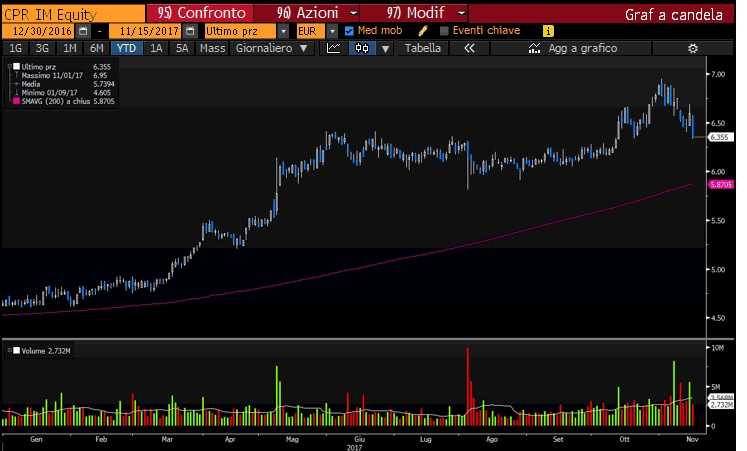Click the end date field 11/15/2017
This screenshot has height=451, width=747.
pos(145,31)
